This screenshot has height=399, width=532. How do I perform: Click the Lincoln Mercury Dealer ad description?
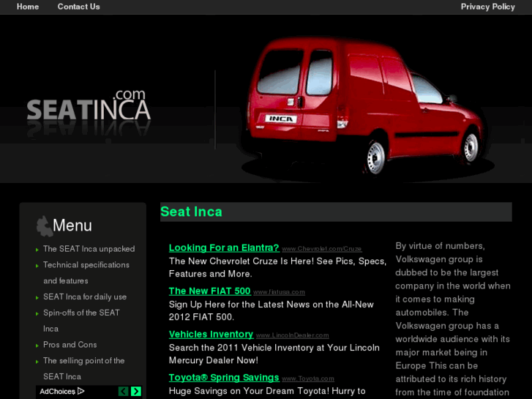pos(274,354)
